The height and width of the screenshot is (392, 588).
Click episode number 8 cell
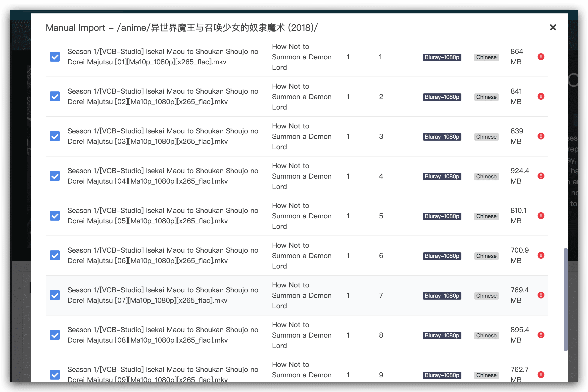(x=381, y=335)
